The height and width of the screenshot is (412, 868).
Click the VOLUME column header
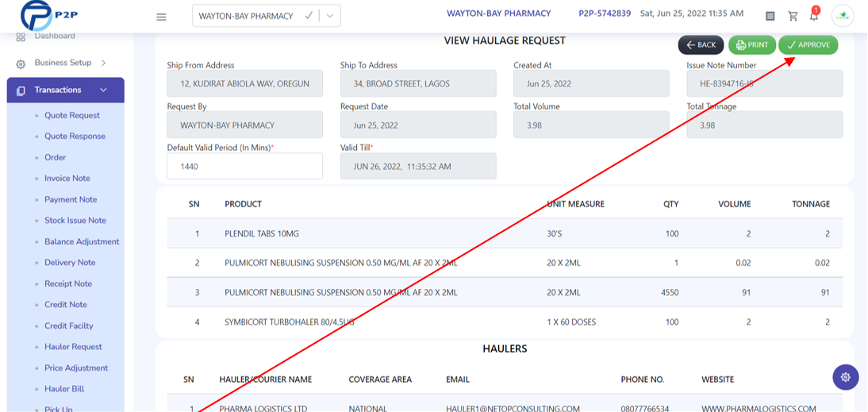(735, 204)
